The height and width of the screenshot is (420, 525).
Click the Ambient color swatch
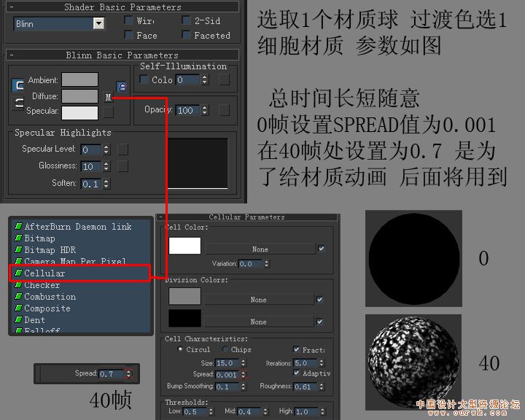80,79
